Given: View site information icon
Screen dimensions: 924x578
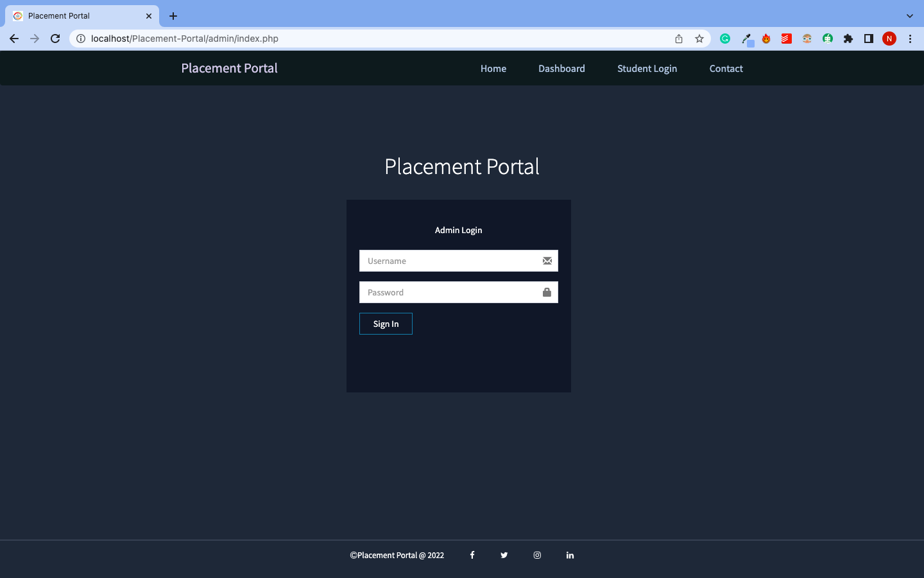Looking at the screenshot, I should pos(81,39).
